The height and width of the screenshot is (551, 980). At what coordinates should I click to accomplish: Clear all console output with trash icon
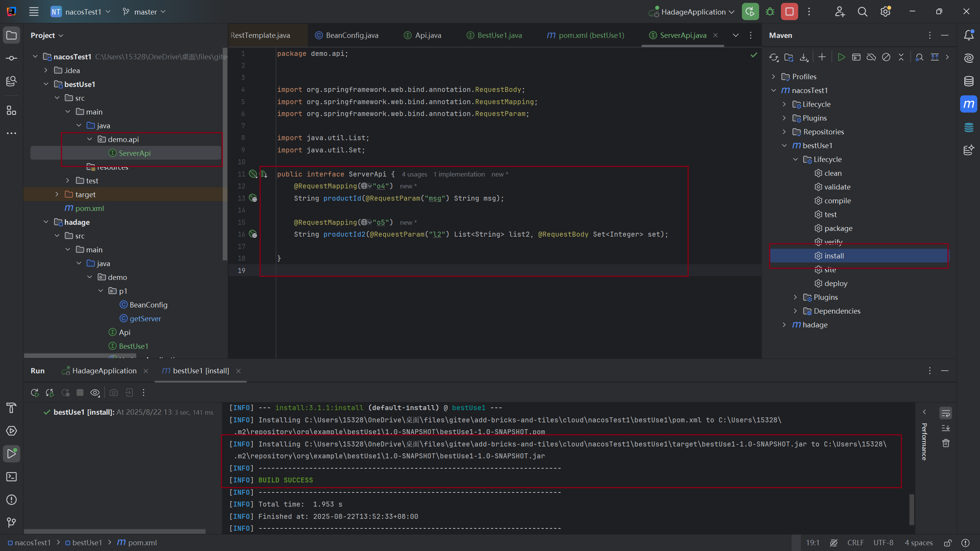coord(946,443)
